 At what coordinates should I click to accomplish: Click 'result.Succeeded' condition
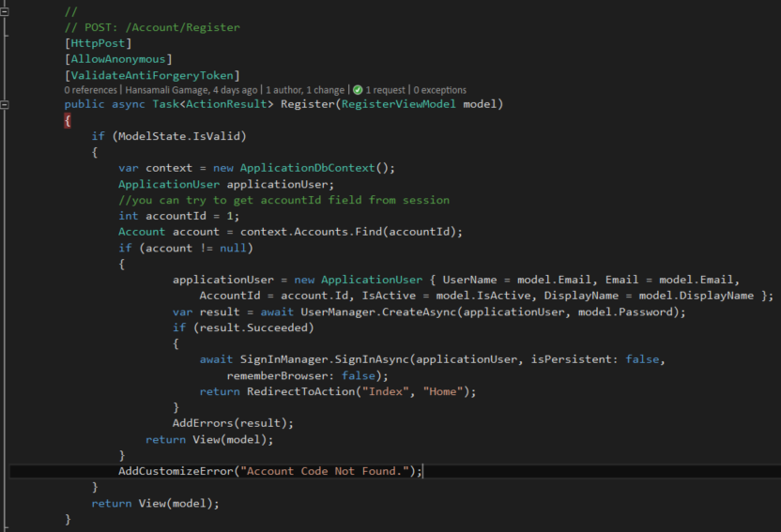(x=254, y=328)
